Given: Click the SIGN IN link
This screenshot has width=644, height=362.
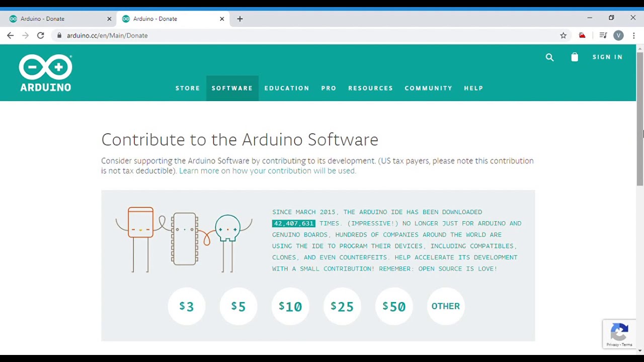Looking at the screenshot, I should (607, 57).
